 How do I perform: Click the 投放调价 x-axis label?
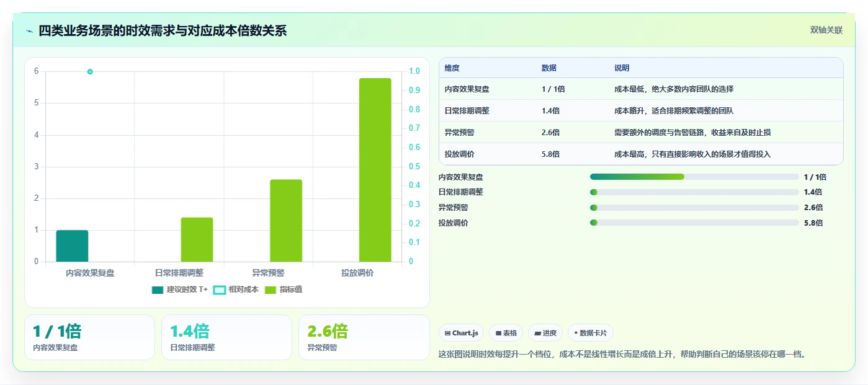point(357,273)
